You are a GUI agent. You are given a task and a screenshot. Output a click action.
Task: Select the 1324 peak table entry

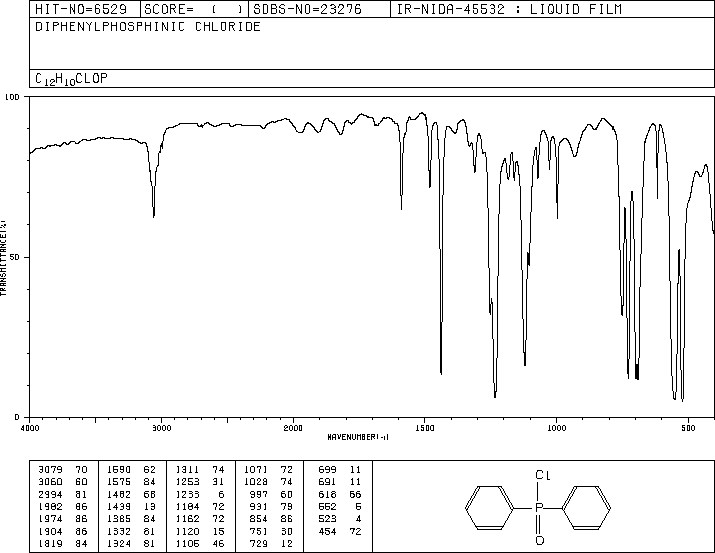point(131,544)
